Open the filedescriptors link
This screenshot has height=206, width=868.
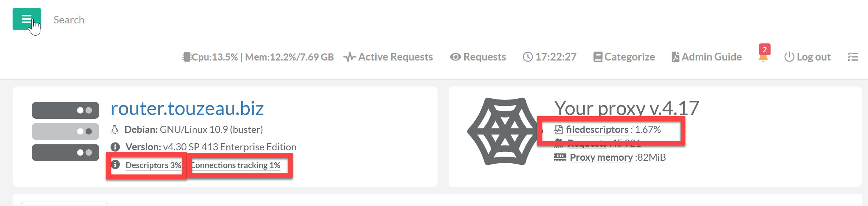point(597,130)
